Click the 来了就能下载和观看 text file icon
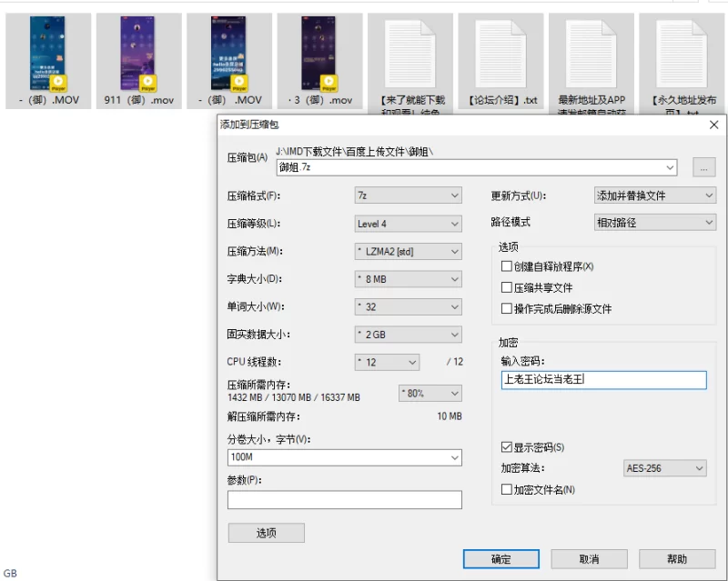 point(410,53)
